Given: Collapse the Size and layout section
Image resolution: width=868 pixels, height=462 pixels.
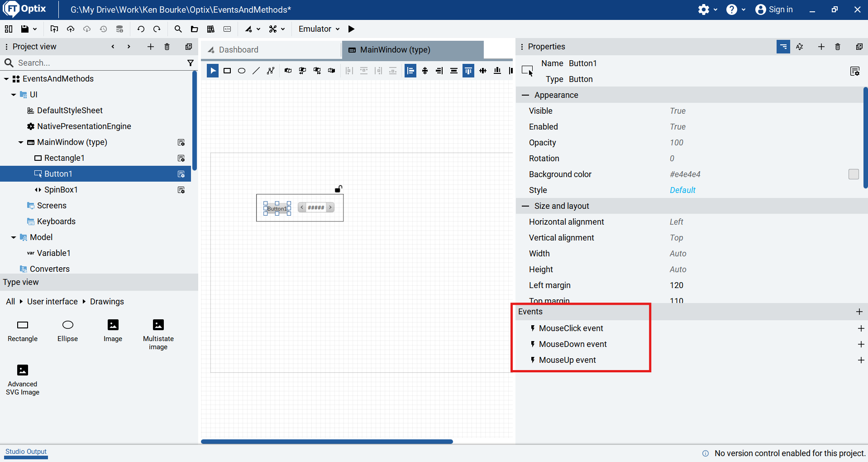Looking at the screenshot, I should point(525,206).
